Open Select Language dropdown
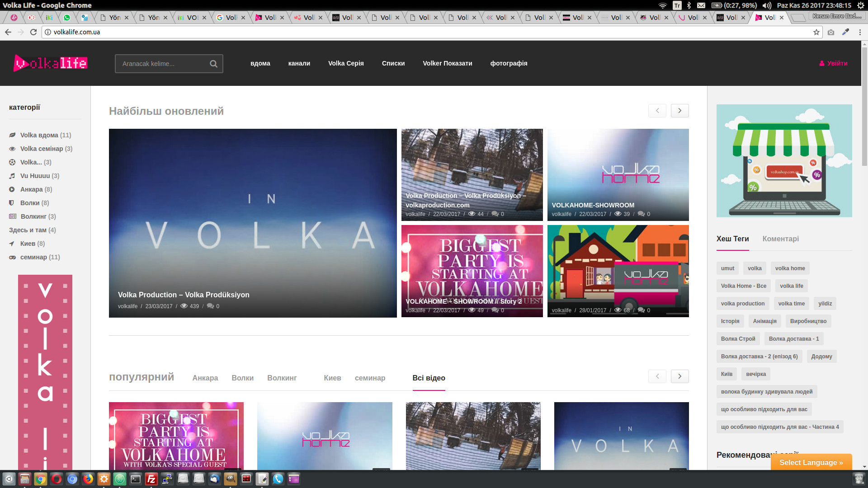This screenshot has width=868, height=488. click(x=811, y=462)
